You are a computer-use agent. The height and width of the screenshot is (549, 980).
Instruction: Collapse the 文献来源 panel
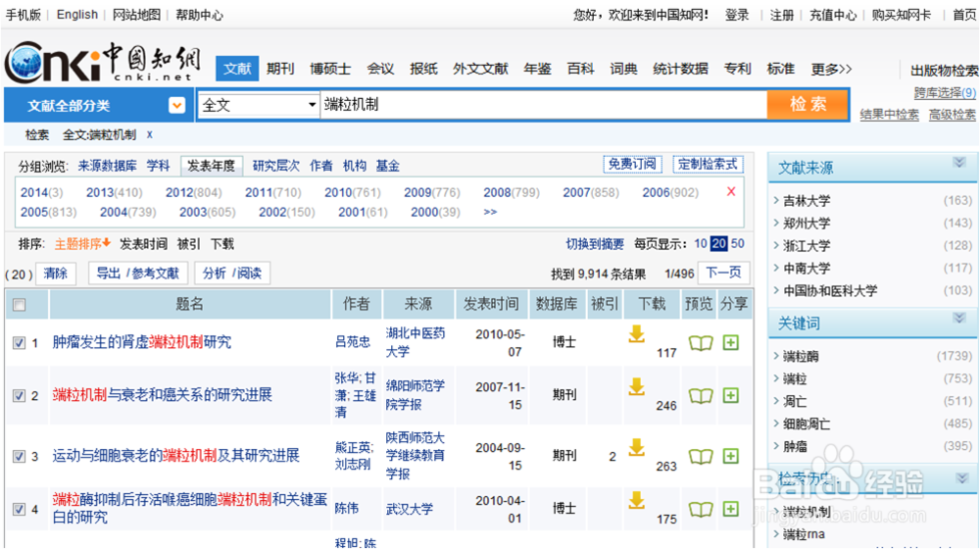click(x=958, y=163)
